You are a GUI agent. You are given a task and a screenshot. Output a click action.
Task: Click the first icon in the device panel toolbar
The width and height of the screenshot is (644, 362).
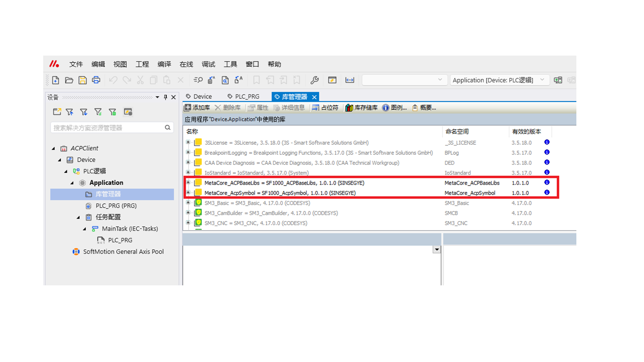[57, 112]
